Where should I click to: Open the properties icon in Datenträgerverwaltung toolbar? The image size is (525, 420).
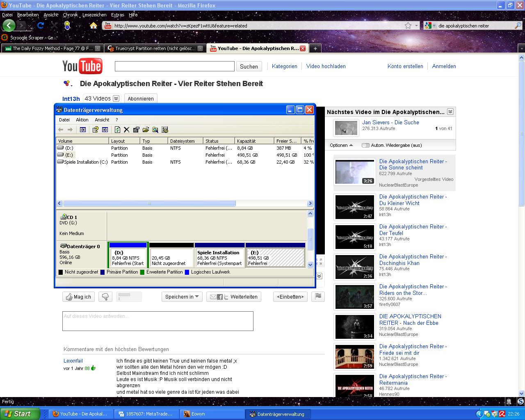pyautogui.click(x=136, y=130)
